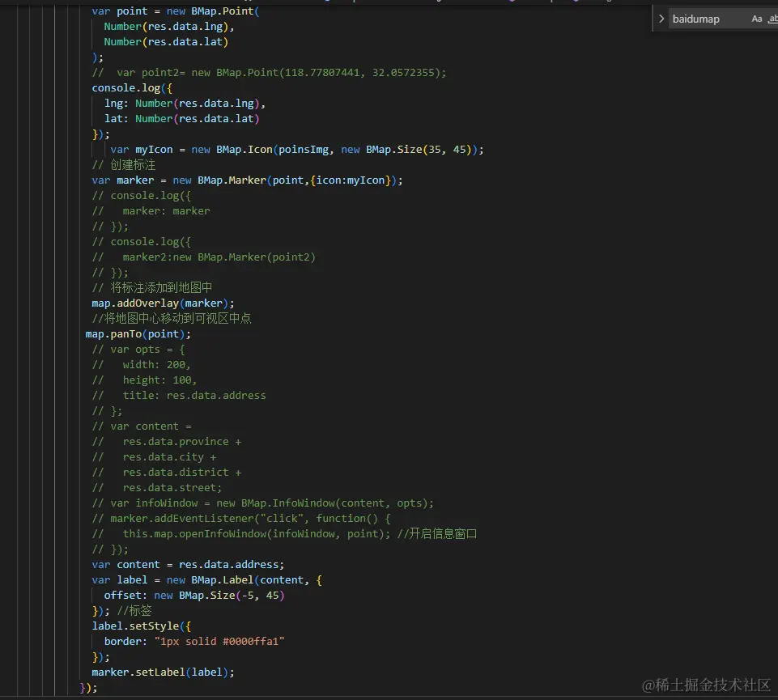Click the comment "//标签"
This screenshot has height=700, width=778.
coord(134,611)
